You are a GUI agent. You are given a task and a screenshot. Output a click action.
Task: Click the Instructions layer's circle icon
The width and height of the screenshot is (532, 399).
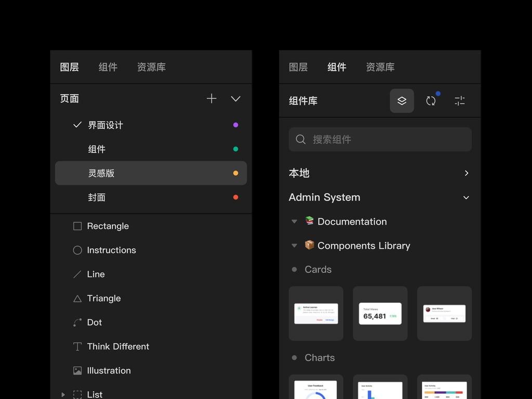pos(77,250)
